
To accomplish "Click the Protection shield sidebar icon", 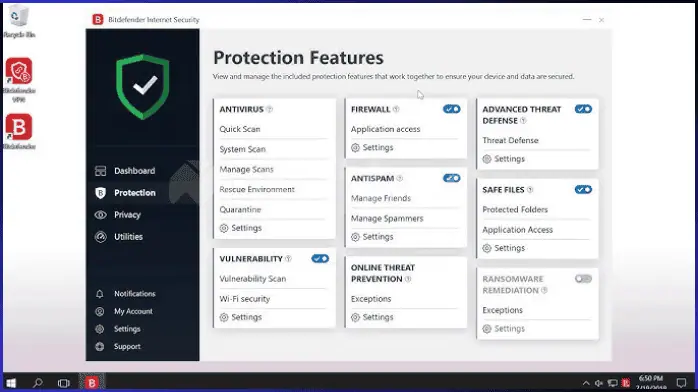I will point(100,193).
